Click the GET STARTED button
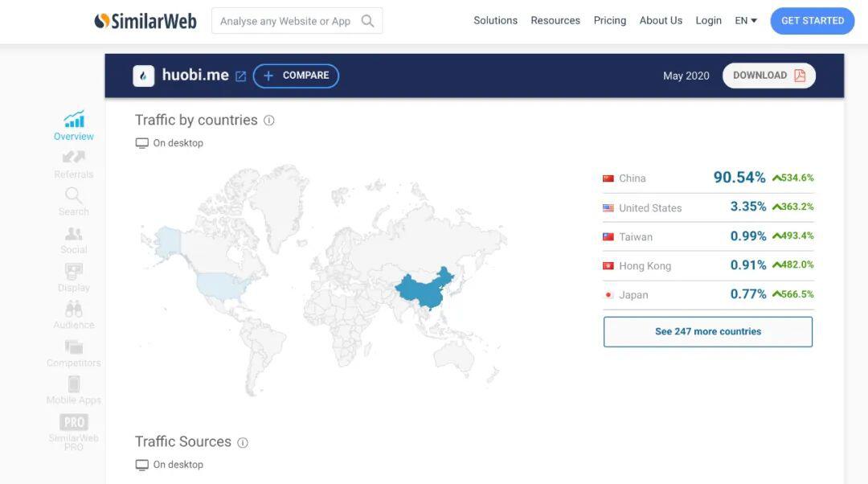This screenshot has width=868, height=484. [812, 21]
